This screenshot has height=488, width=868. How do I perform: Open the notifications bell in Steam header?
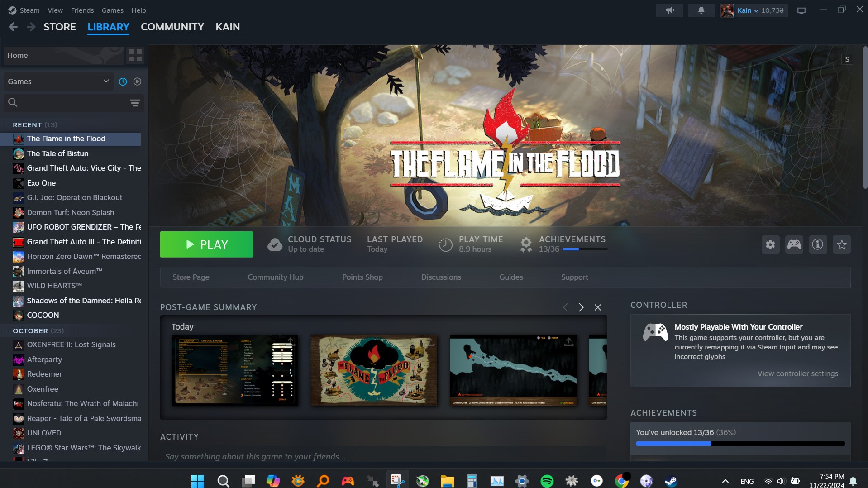701,10
